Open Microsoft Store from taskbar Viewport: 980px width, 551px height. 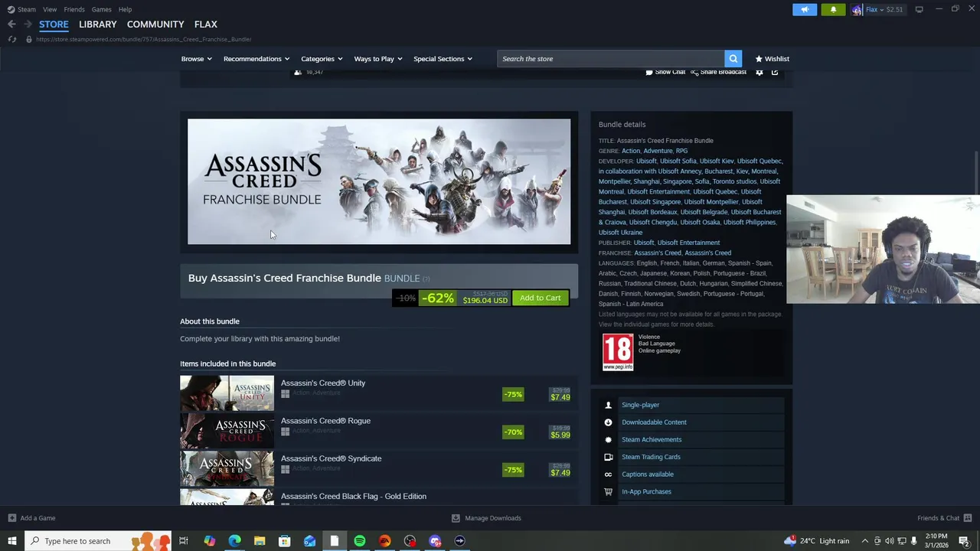tap(284, 541)
